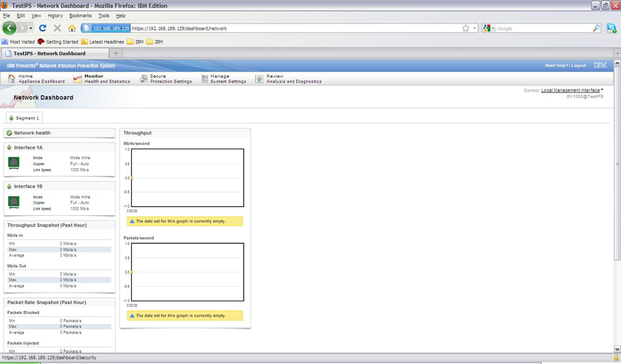The width and height of the screenshot is (621, 364).
Task: Expand the search engine selector dropdown
Action: point(493,28)
